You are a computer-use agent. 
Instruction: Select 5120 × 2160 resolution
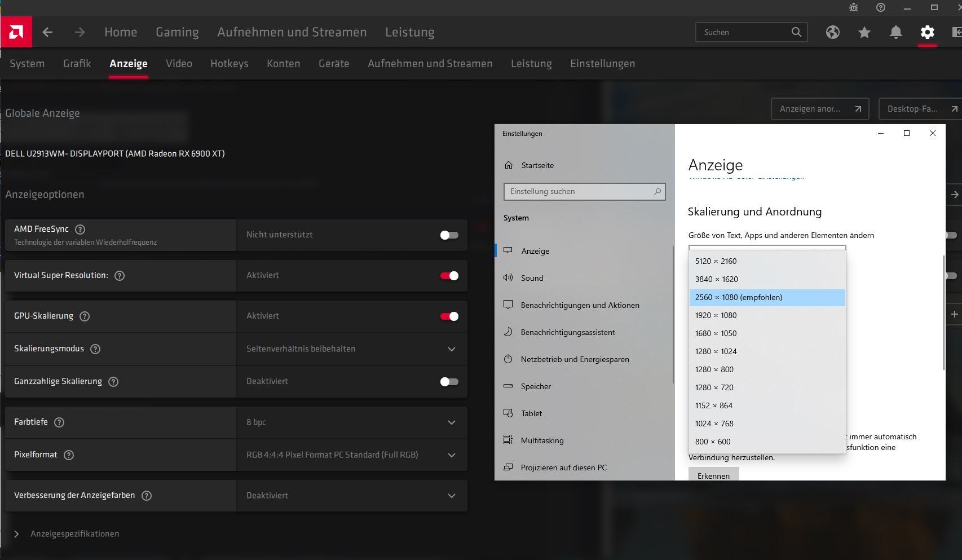(767, 261)
